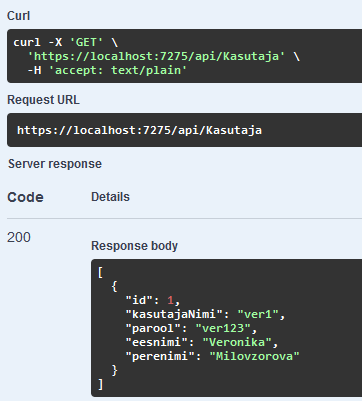This screenshot has height=401, width=362.
Task: Click the Code column header
Action: coord(25,197)
